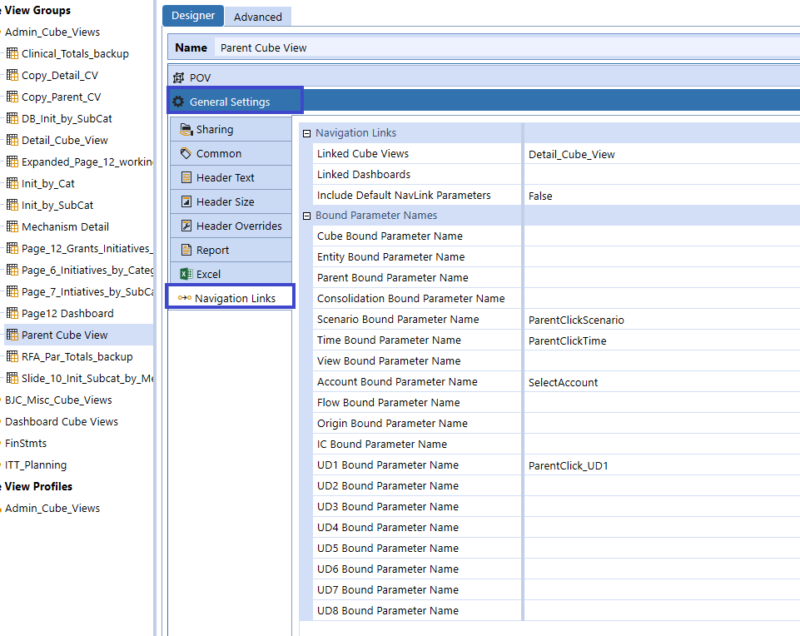Image resolution: width=800 pixels, height=636 pixels.
Task: Select the Page12 Dashboard cube view
Action: point(65,311)
